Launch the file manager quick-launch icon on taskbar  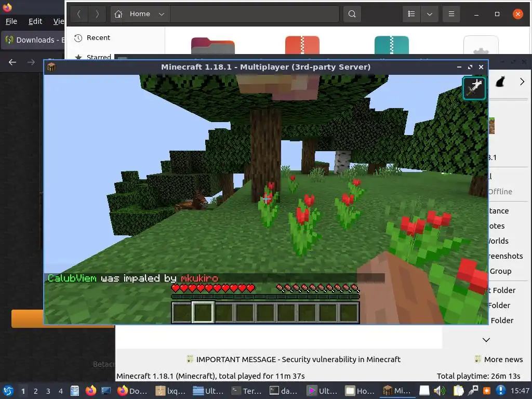pyautogui.click(x=75, y=391)
